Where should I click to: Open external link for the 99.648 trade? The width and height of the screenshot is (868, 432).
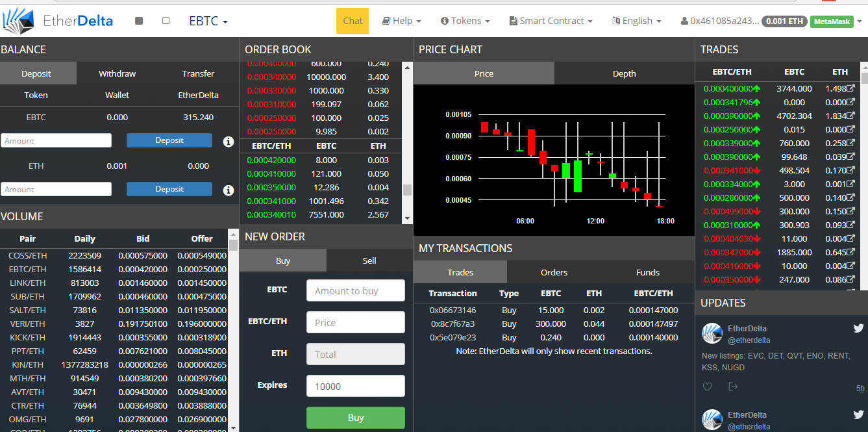point(850,157)
